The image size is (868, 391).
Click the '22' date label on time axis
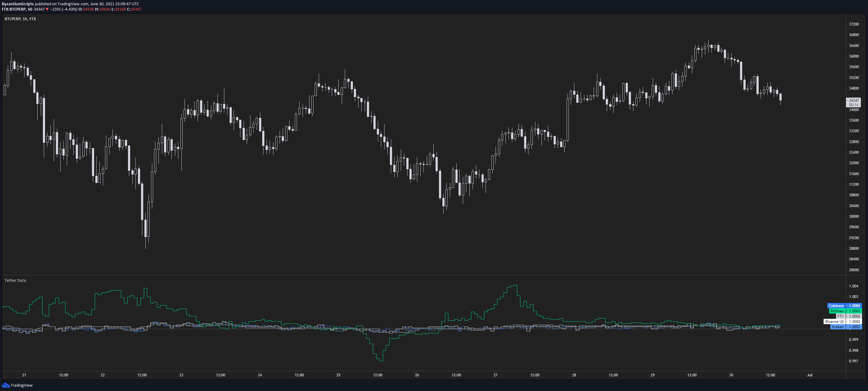[103, 375]
